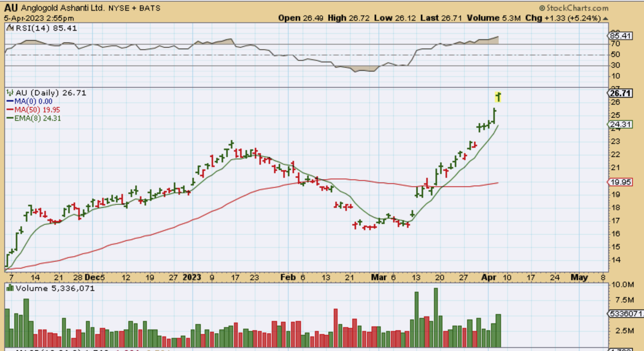Screen dimensions: 644x351
Task: Click the 2.5M mark on volume scale
Action: pyautogui.click(x=625, y=331)
